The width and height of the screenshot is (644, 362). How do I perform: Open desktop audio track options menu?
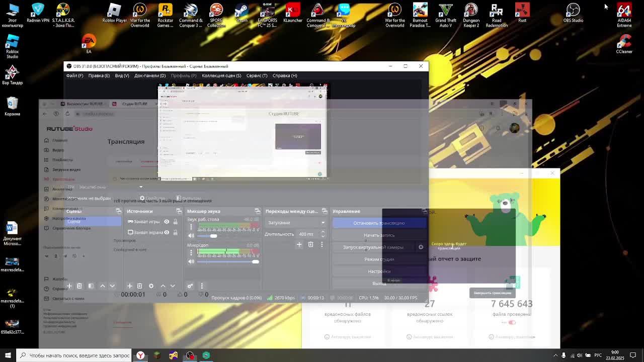[191, 227]
